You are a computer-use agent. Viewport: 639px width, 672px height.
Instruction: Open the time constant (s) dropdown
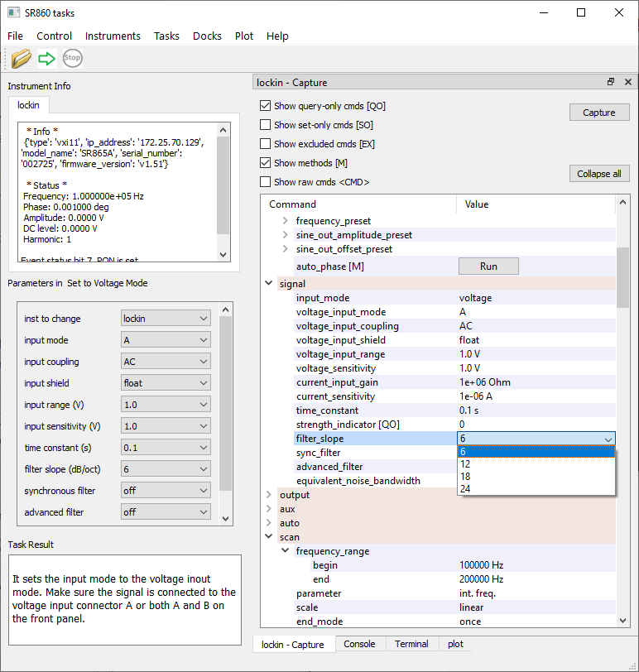166,448
